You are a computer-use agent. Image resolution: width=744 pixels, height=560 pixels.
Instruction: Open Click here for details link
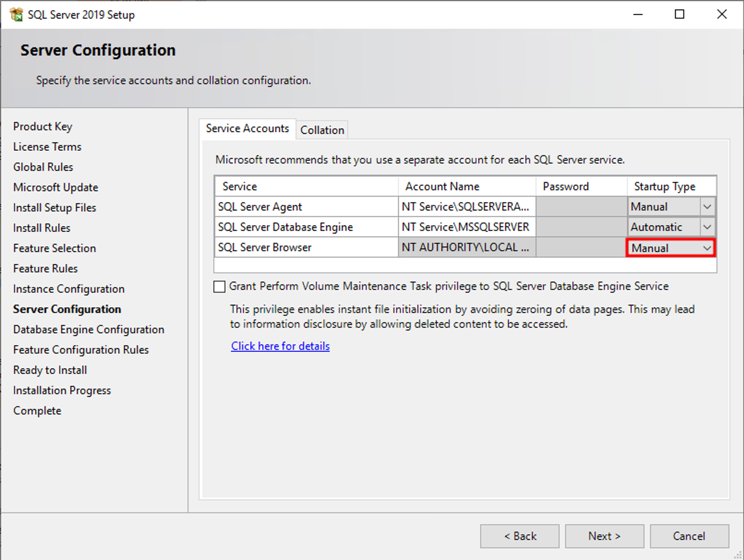[x=280, y=346]
